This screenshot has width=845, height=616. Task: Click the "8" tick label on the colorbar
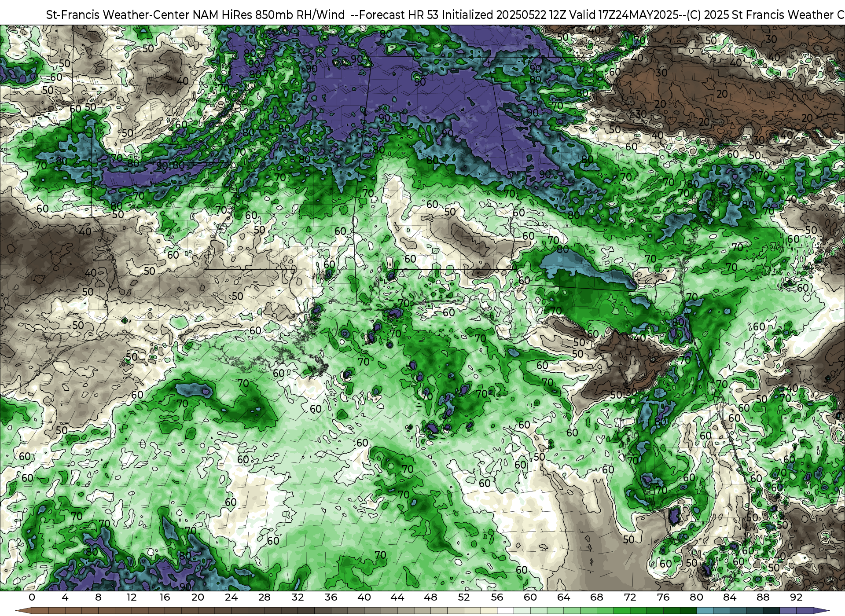click(98, 597)
